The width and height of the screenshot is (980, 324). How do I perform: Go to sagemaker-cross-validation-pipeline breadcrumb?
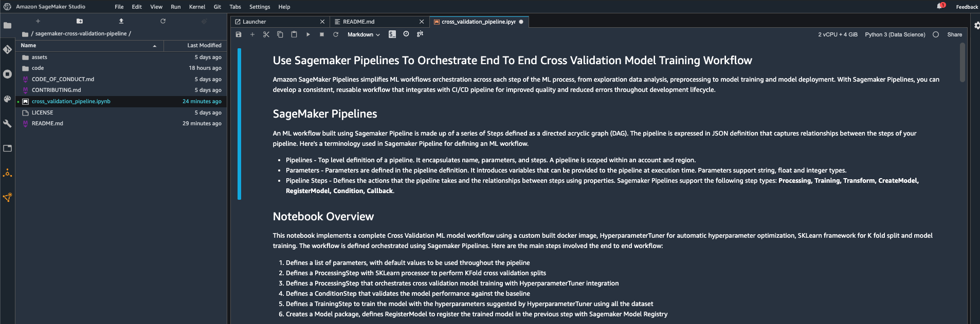81,34
